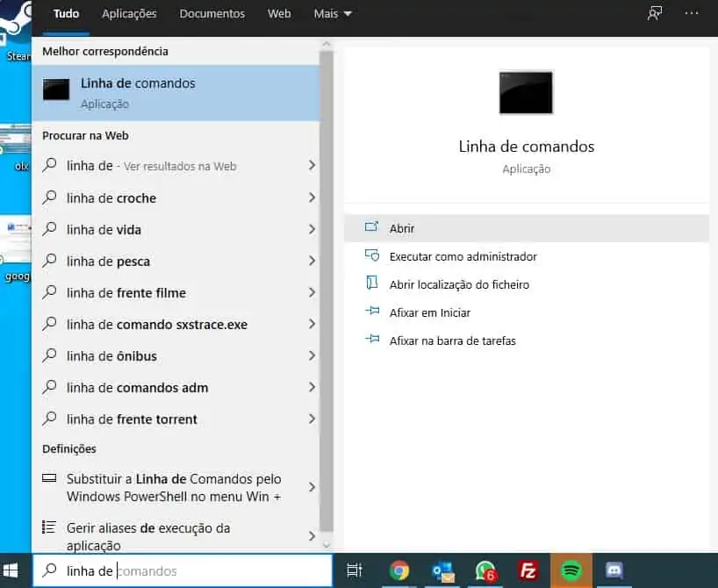This screenshot has width=718, height=588.
Task: Select suggestion linha de frente filme
Action: click(176, 292)
